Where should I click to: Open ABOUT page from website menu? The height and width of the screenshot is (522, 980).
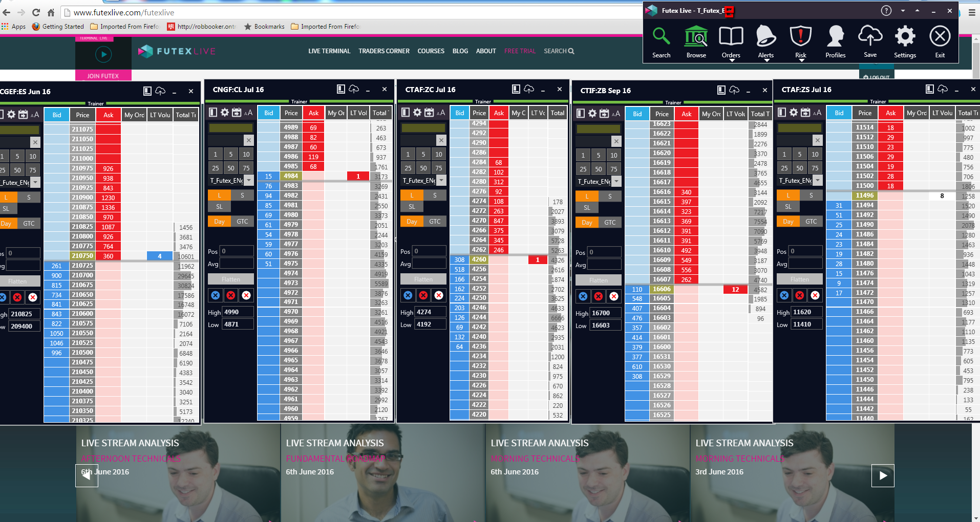coord(486,51)
